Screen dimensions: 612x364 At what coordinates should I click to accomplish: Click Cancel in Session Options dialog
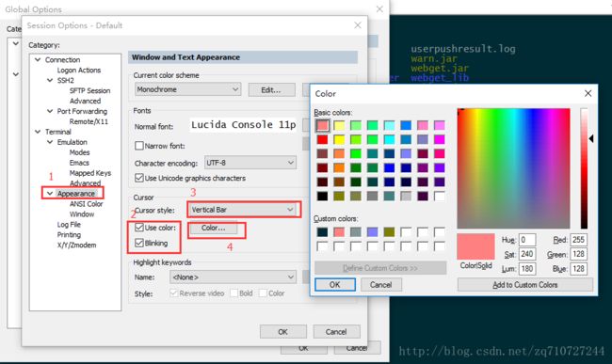pyautogui.click(x=336, y=332)
